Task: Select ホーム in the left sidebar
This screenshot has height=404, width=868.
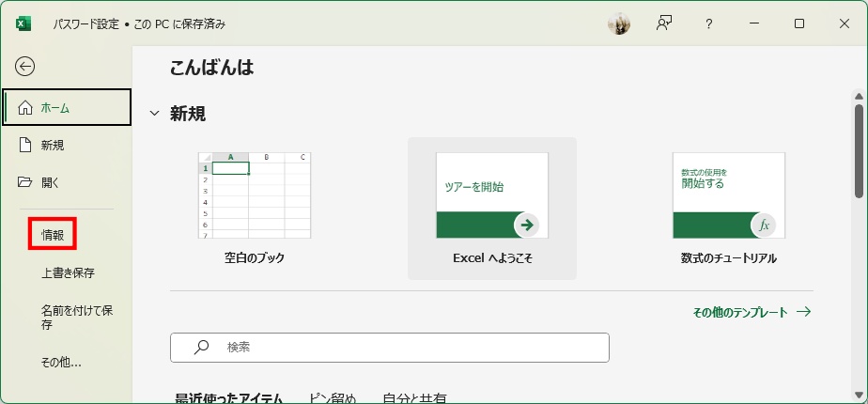Action: point(66,107)
